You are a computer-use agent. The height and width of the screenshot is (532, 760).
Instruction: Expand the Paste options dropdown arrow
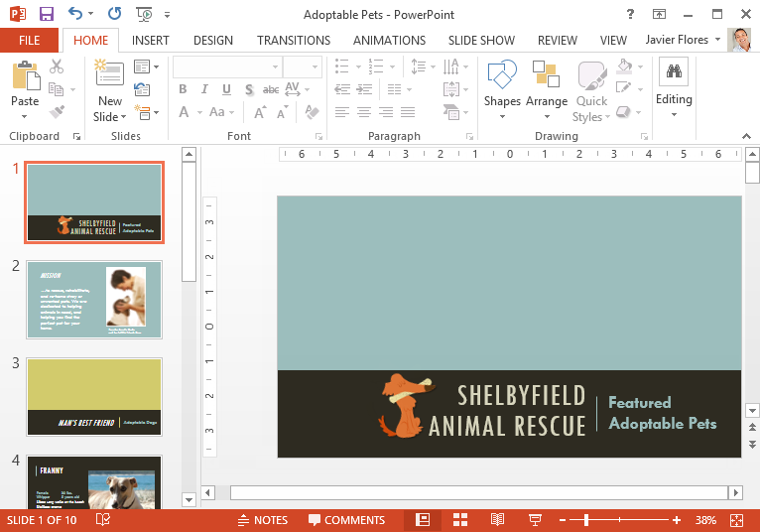[x=24, y=116]
